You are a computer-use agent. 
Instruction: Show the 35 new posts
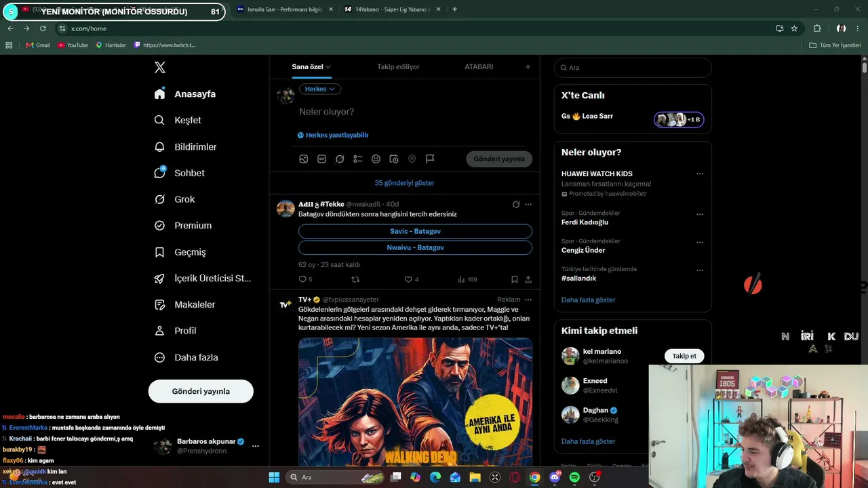[405, 183]
